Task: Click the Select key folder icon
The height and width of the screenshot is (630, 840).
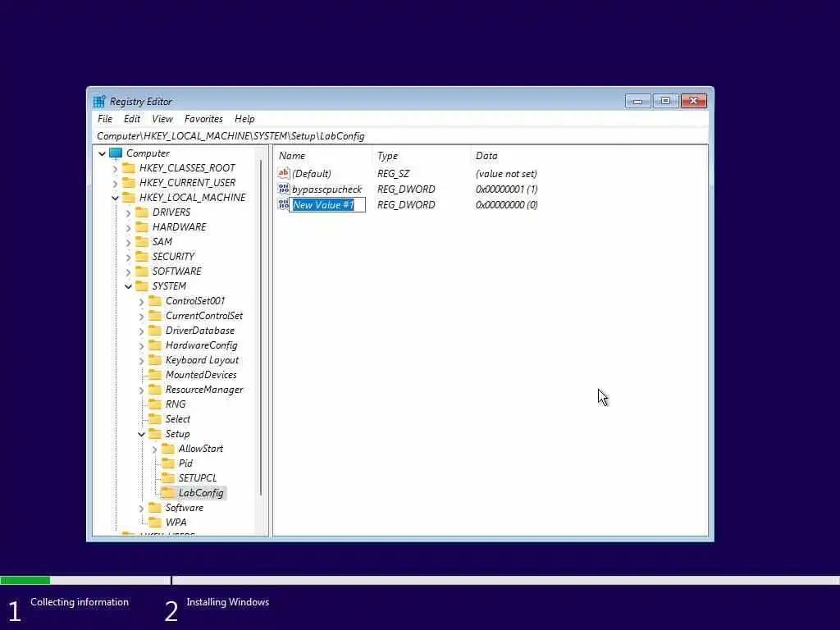Action: 155,419
